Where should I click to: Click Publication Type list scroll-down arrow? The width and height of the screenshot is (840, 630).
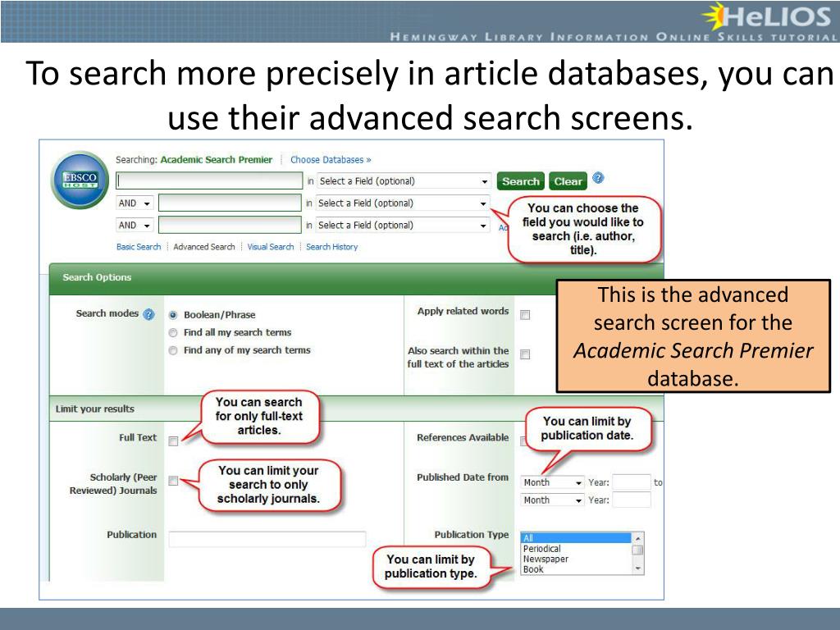[637, 569]
